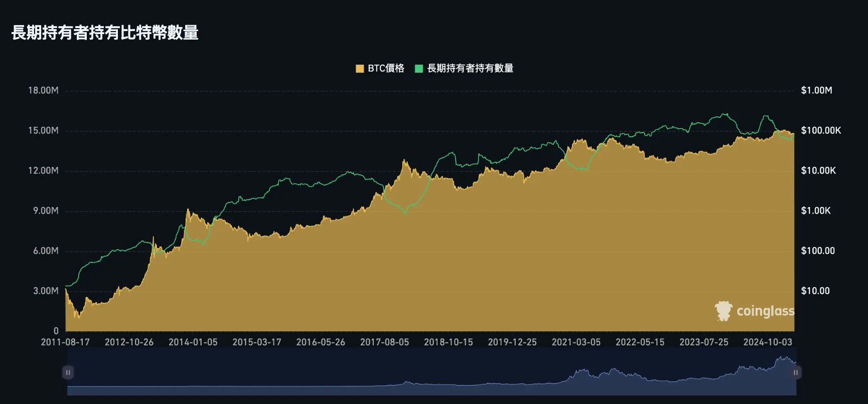
Task: Click the green 長期持有者持有數量 legend swatch
Action: click(419, 69)
